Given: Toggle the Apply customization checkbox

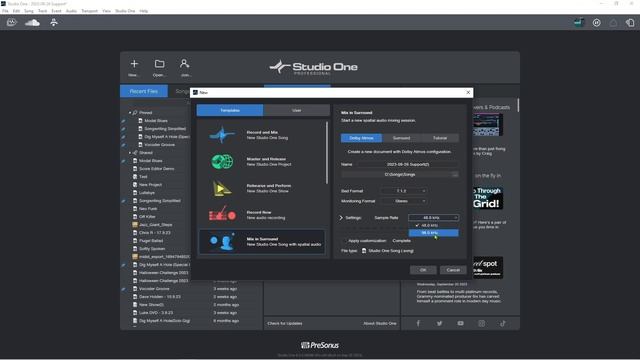Looking at the screenshot, I should pyautogui.click(x=344, y=241).
